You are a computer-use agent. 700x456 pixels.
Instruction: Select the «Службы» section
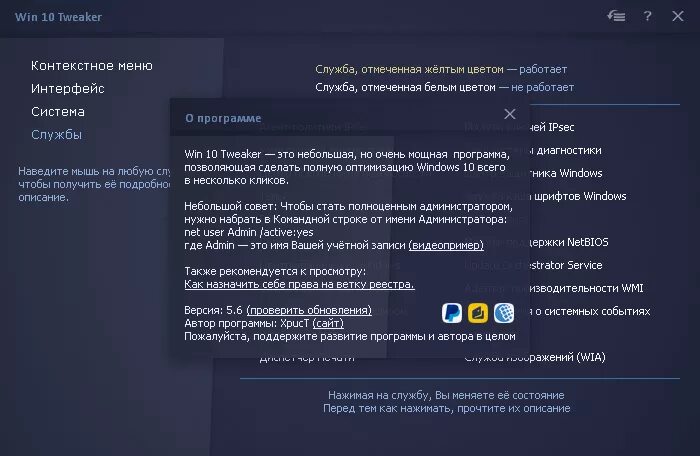56,134
